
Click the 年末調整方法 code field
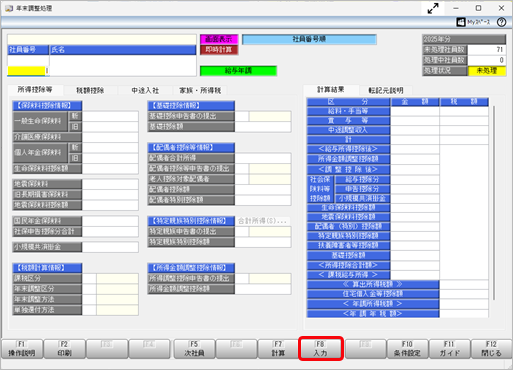89,299
